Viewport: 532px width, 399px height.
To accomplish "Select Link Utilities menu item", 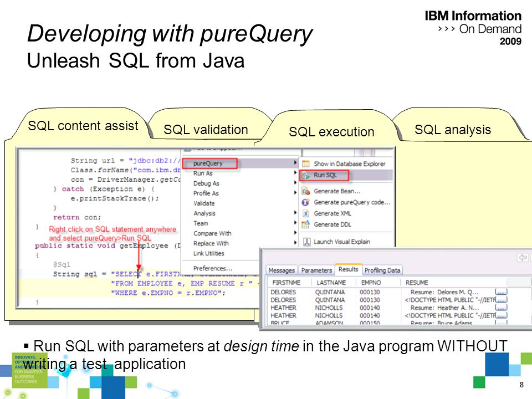I will coord(209,253).
